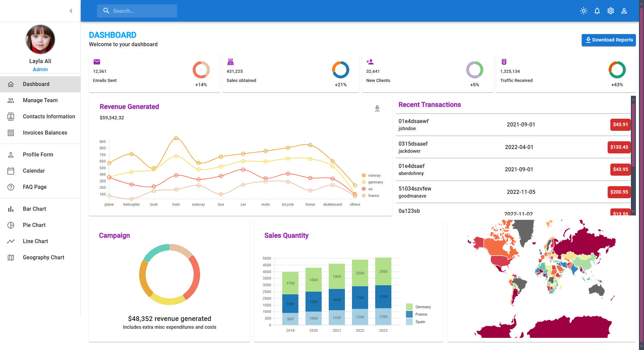Image resolution: width=644 pixels, height=350 pixels.
Task: Open Pie Chart page
Action: [x=40, y=225]
